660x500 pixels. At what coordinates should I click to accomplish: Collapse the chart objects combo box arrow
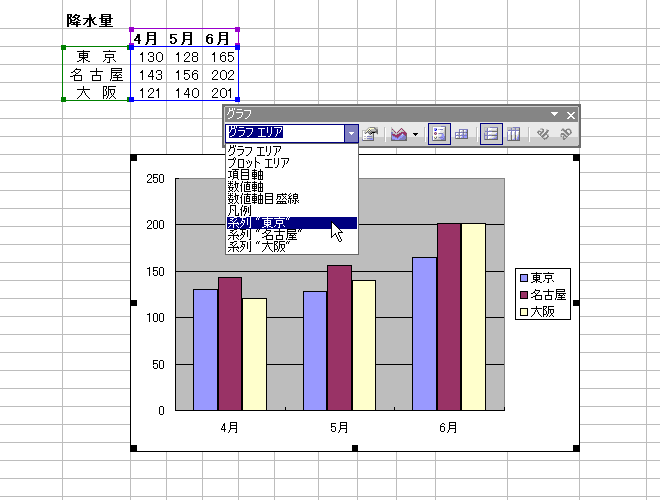(x=351, y=134)
